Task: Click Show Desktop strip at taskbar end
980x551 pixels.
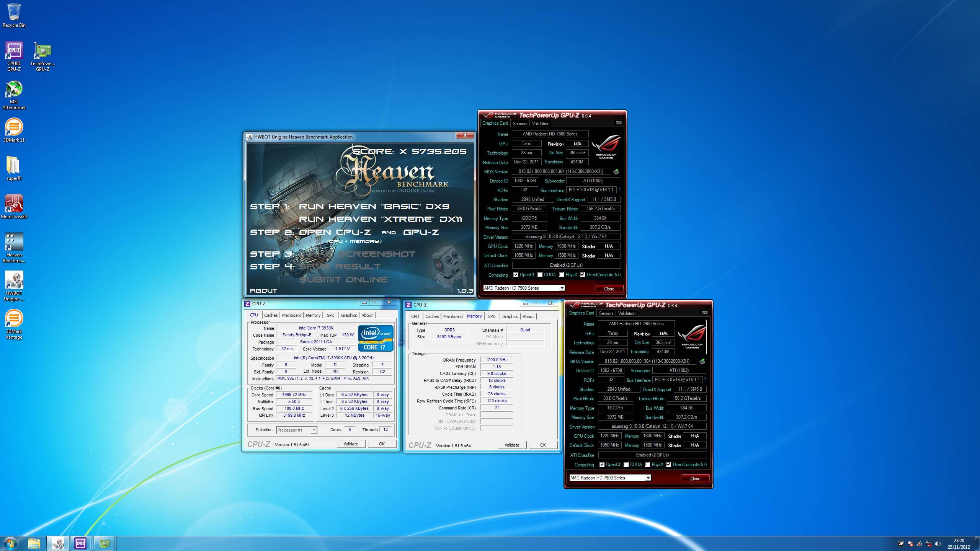Action: tap(977, 543)
